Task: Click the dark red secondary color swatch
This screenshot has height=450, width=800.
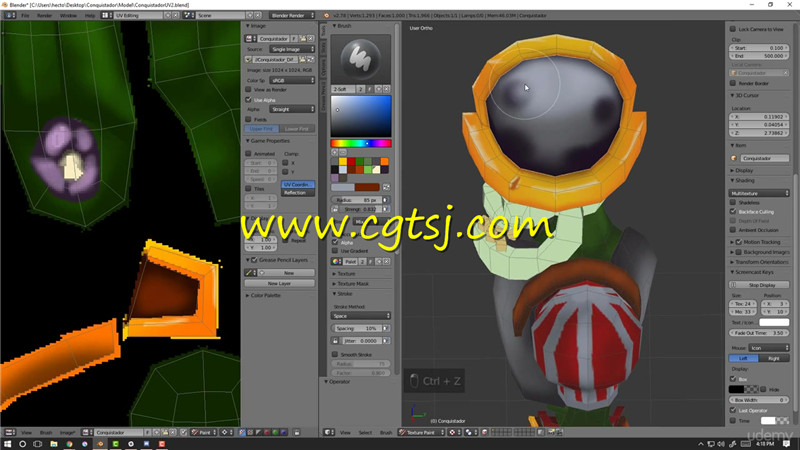Action: click(367, 187)
